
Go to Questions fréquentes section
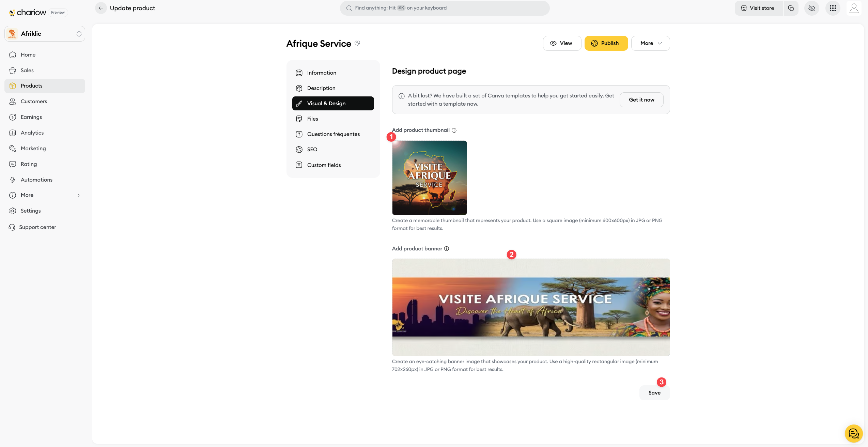coord(333,134)
